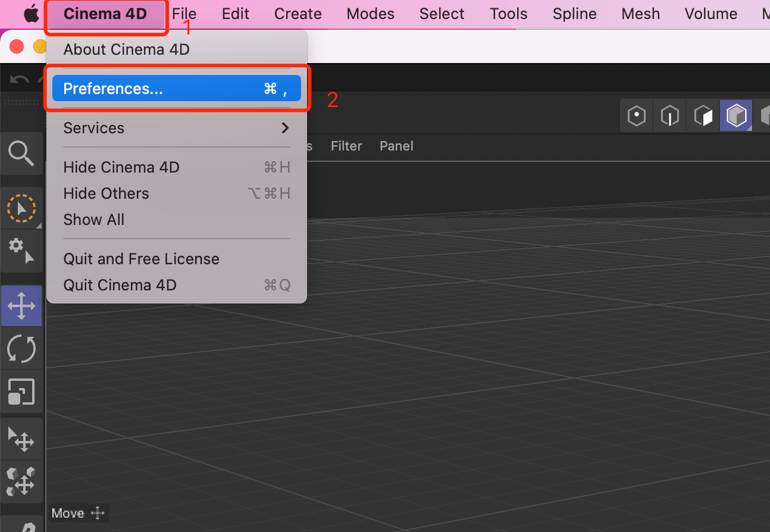Select the Rotate tool
The height and width of the screenshot is (532, 770).
(x=21, y=349)
